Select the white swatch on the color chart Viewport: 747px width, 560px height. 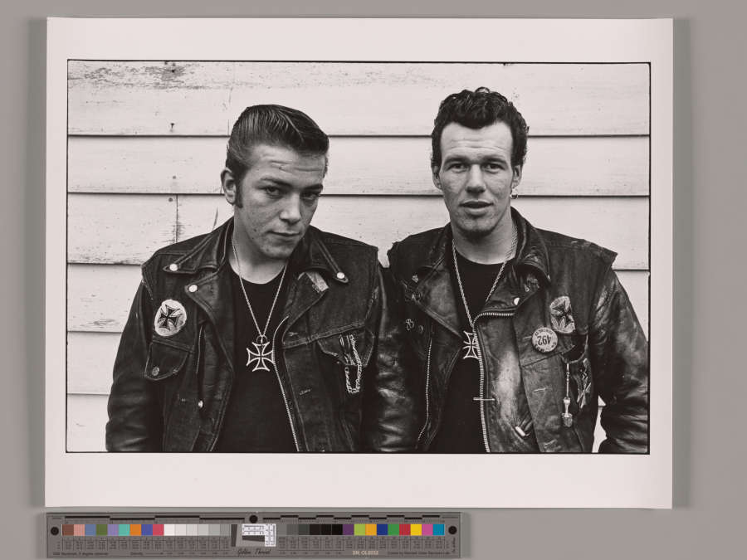[169, 529]
